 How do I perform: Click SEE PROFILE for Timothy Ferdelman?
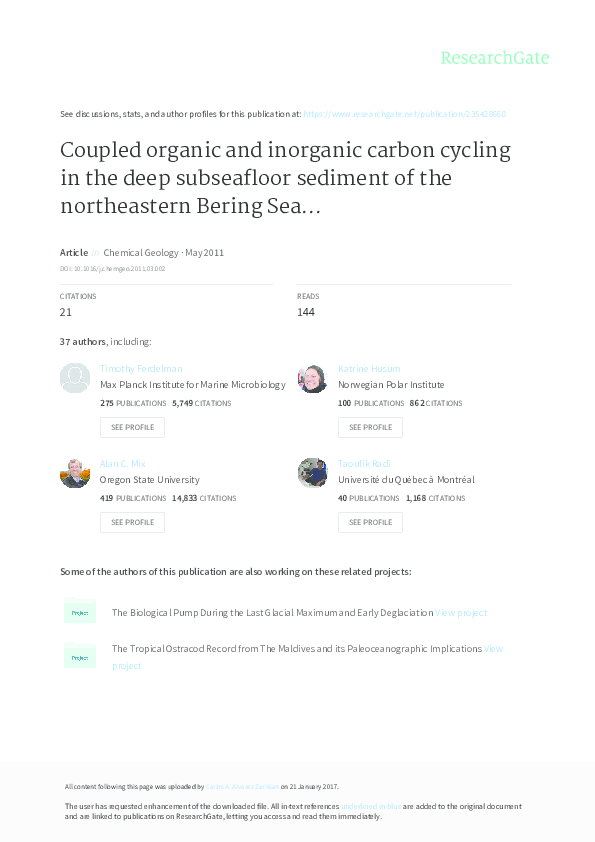[x=132, y=427]
